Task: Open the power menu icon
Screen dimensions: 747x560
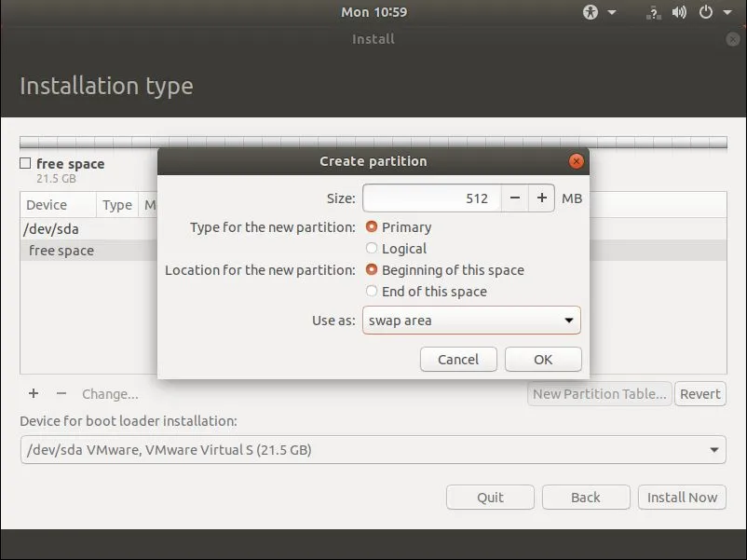Action: point(705,12)
